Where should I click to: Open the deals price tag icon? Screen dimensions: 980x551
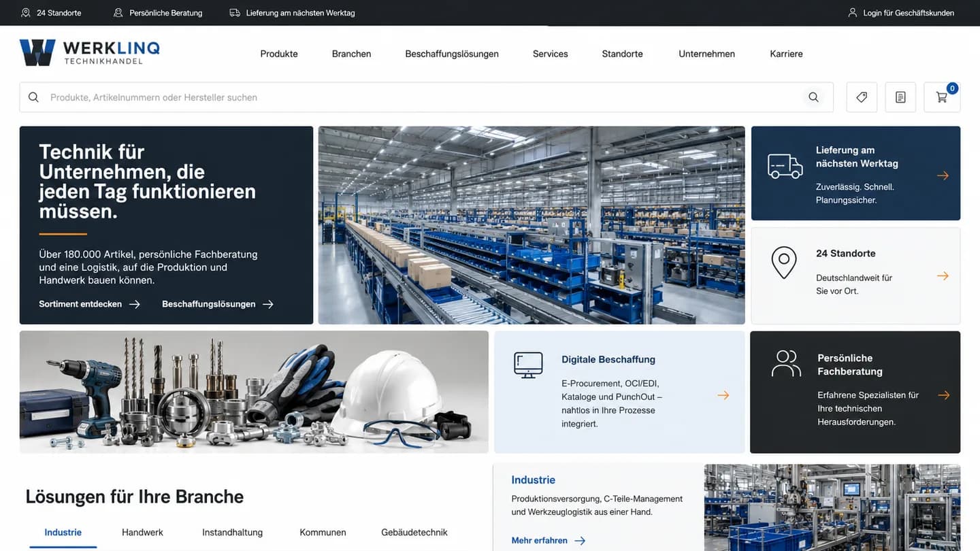click(x=862, y=97)
